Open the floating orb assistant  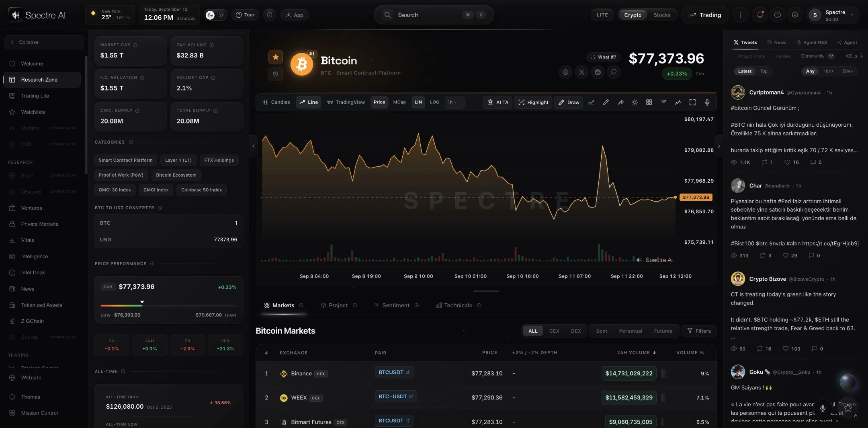tap(848, 382)
